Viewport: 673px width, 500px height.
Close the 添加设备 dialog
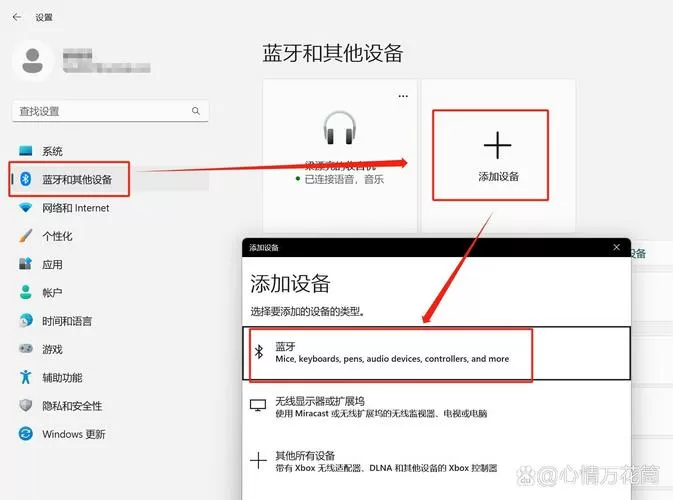[616, 247]
